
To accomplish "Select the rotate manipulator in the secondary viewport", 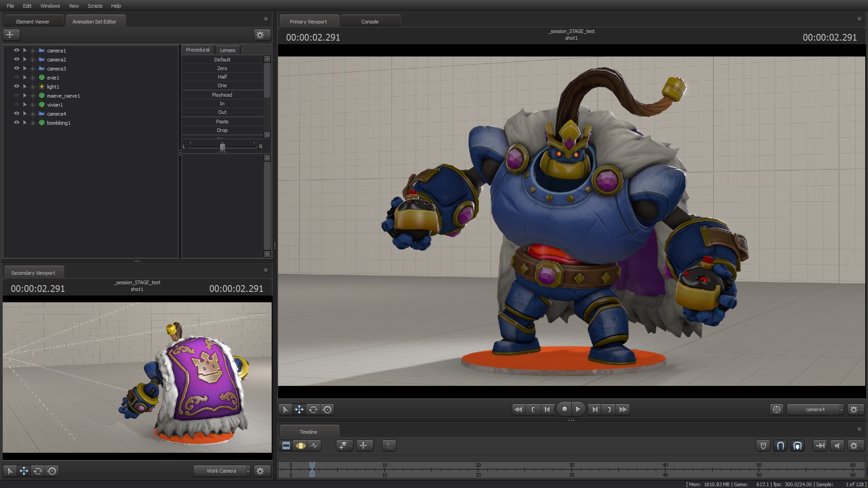I will coord(38,471).
